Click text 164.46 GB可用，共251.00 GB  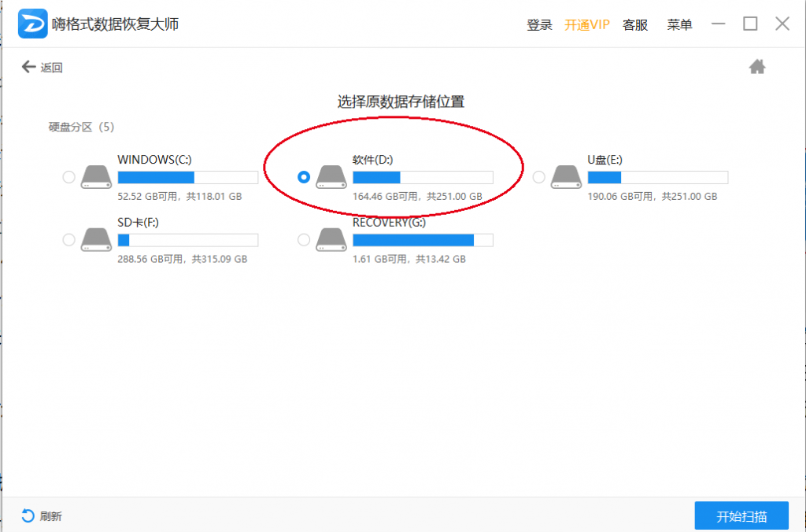coord(417,196)
